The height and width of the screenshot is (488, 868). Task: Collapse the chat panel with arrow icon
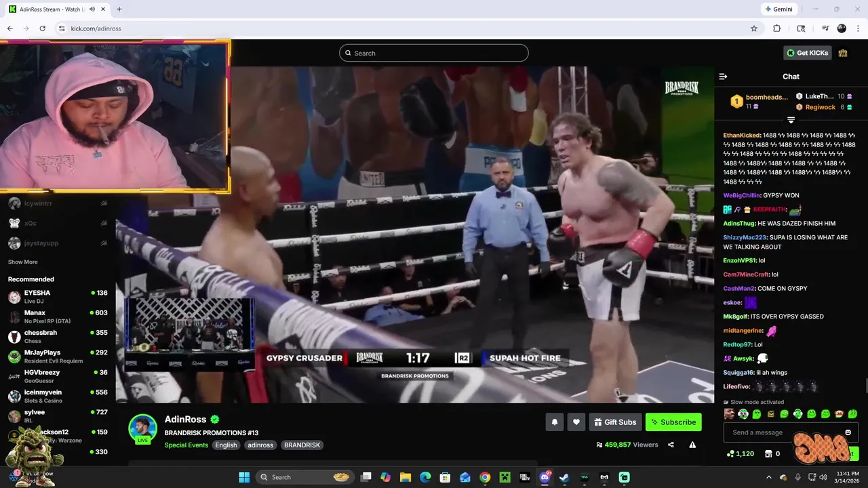click(723, 77)
